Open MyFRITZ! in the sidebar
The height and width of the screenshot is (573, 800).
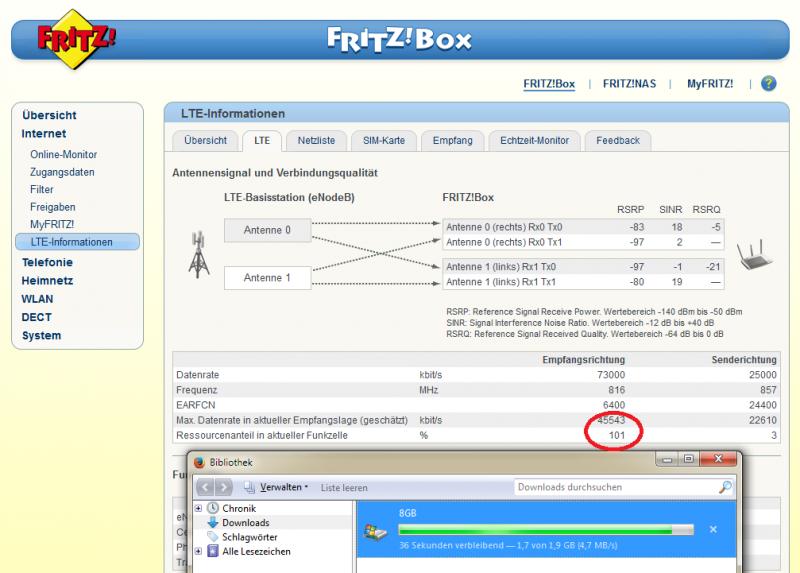pyautogui.click(x=52, y=224)
